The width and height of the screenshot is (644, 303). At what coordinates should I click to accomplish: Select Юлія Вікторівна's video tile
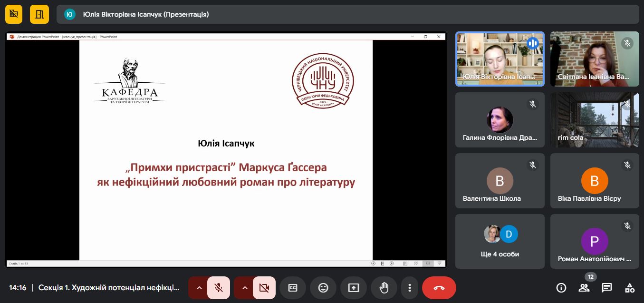pos(500,59)
